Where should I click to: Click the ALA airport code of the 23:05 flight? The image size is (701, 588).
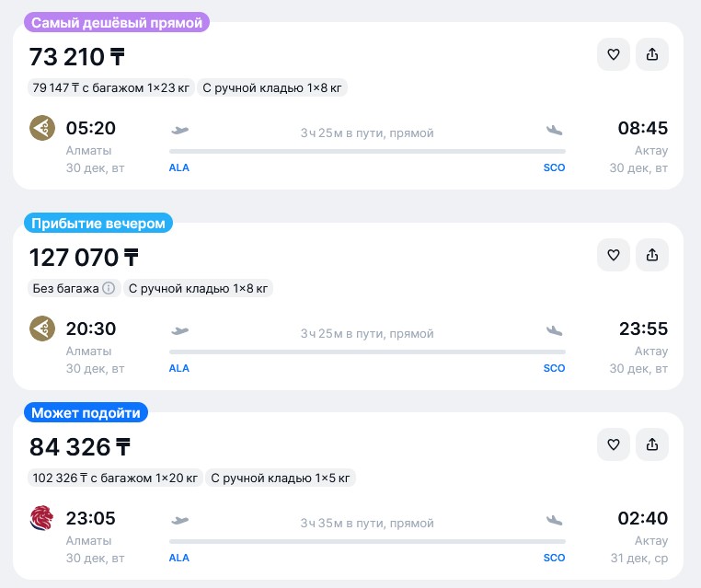179,558
